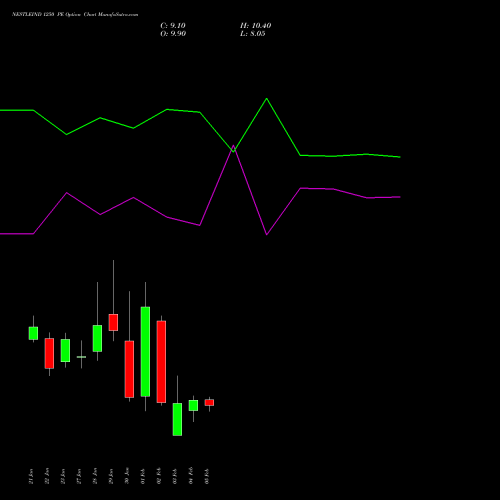Click the green candlestick for 28 Jan
500x500 pixels.
click(97, 338)
